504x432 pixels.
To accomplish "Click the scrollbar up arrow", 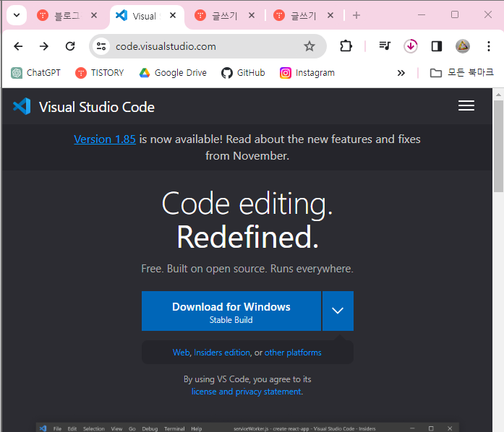I will (x=498, y=95).
